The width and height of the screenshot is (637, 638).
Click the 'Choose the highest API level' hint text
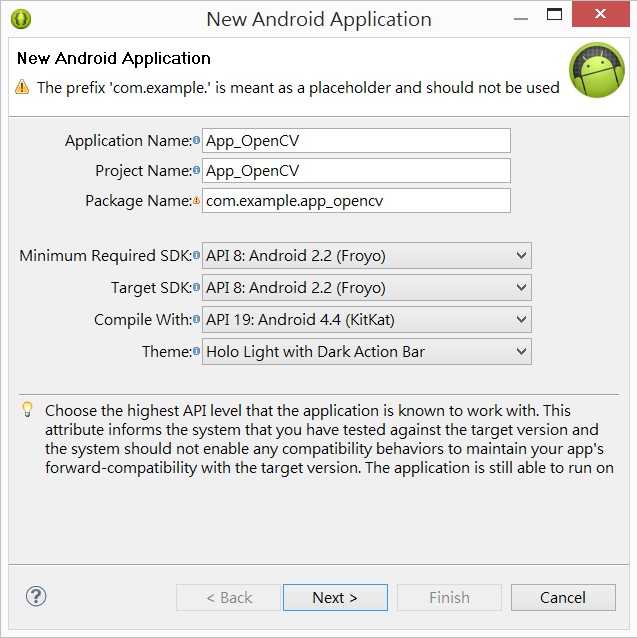[x=329, y=439]
